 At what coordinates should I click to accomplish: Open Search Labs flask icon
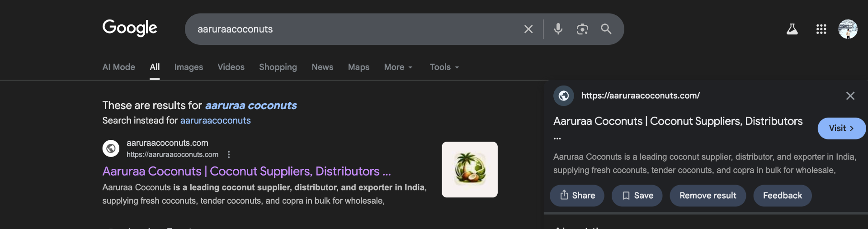point(792,29)
